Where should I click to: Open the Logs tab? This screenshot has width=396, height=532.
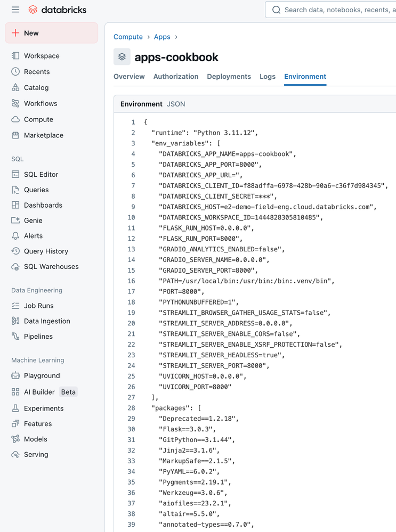click(268, 76)
